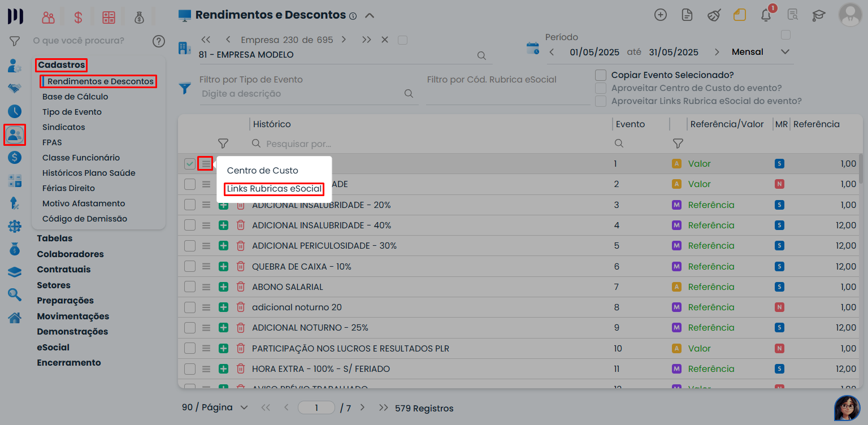Open the clock icon in left sidebar

pos(15,111)
